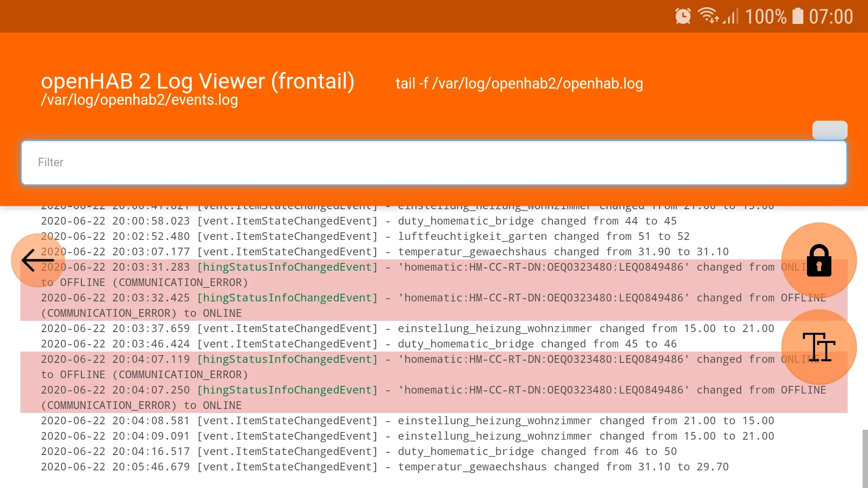Select the highlighted 20:03:32.425 ONLINE entry

(434, 305)
